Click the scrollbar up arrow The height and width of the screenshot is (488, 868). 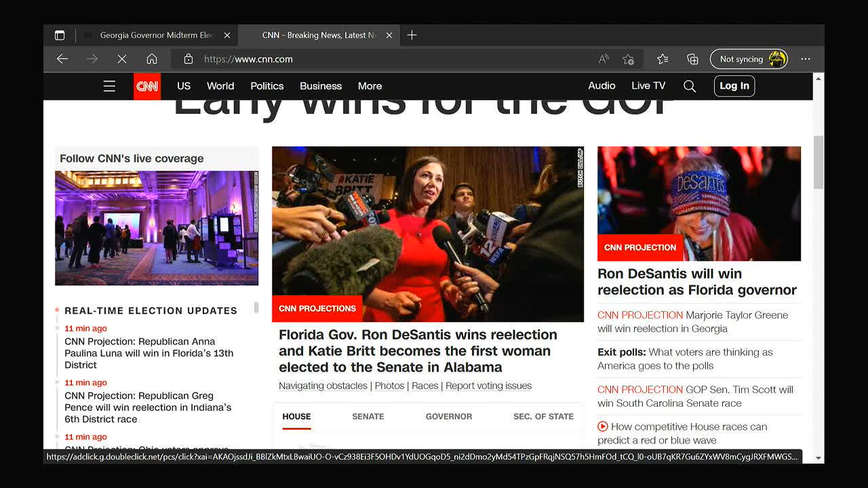tap(818, 78)
